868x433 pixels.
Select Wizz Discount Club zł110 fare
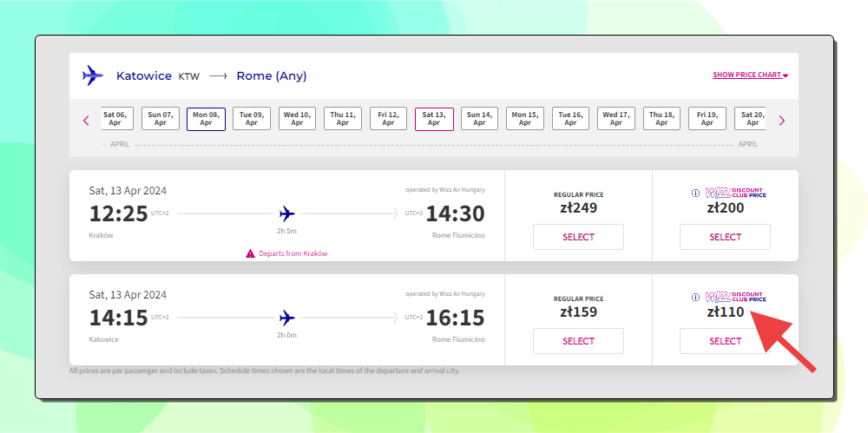[x=725, y=341]
